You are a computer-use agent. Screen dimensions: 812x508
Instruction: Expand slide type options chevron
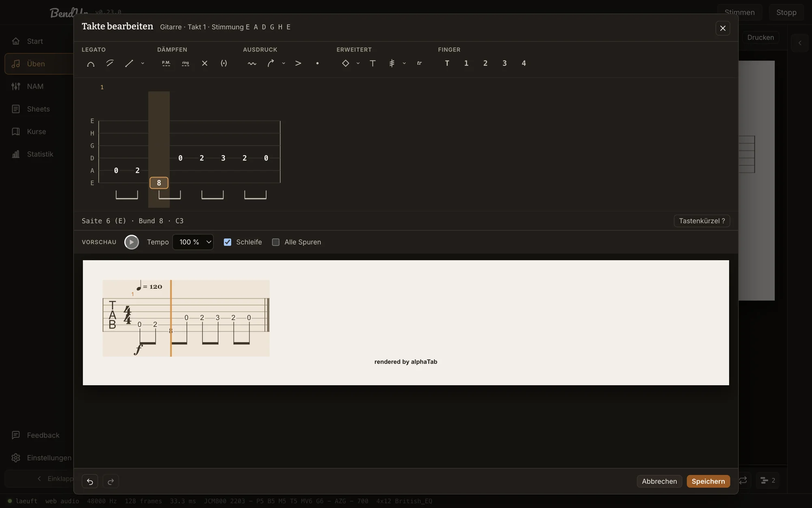(143, 63)
